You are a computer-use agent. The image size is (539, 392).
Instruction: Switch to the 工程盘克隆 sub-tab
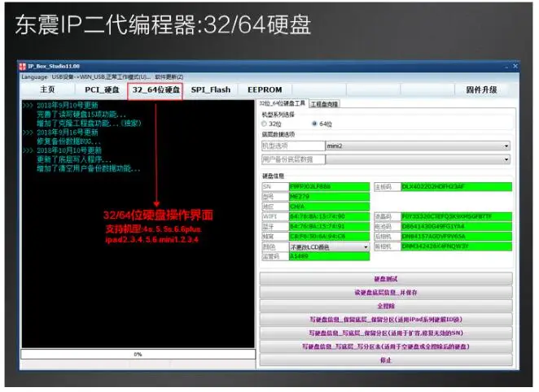point(325,104)
